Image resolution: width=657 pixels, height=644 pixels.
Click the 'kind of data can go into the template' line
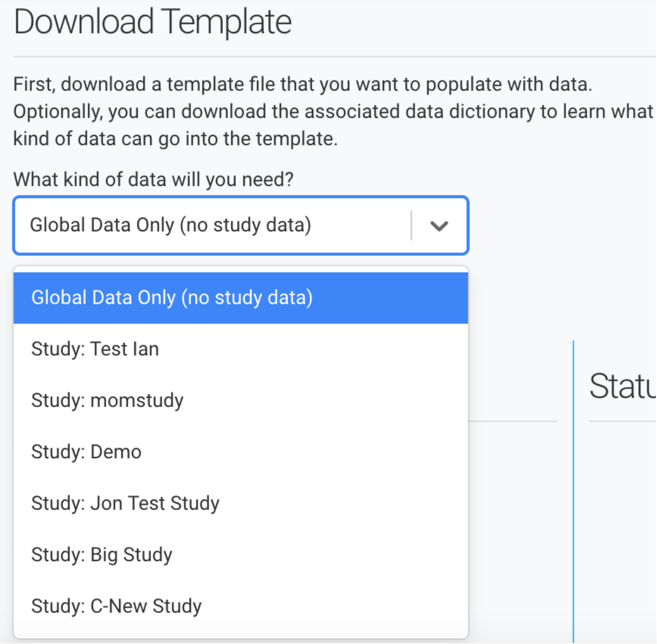click(x=175, y=139)
